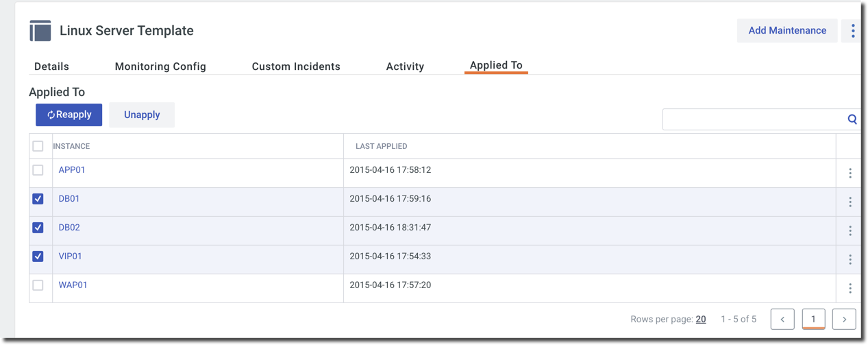Switch to the Custom Incidents tab

[x=296, y=67]
